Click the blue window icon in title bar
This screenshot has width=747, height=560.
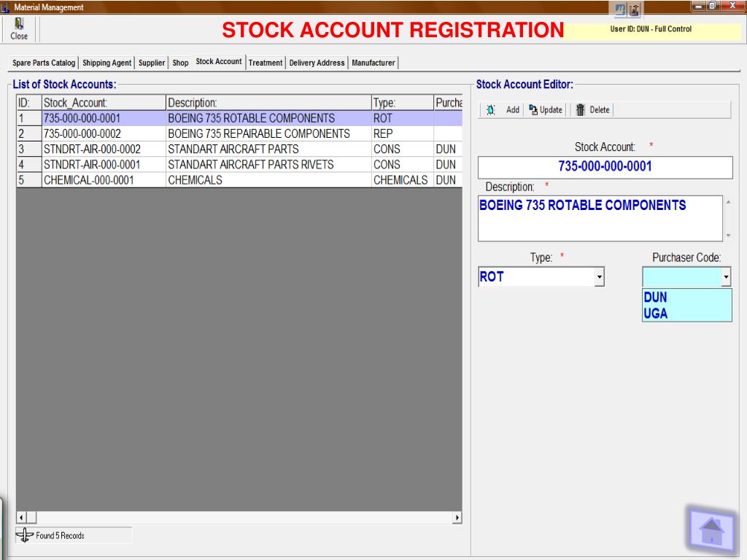point(620,9)
